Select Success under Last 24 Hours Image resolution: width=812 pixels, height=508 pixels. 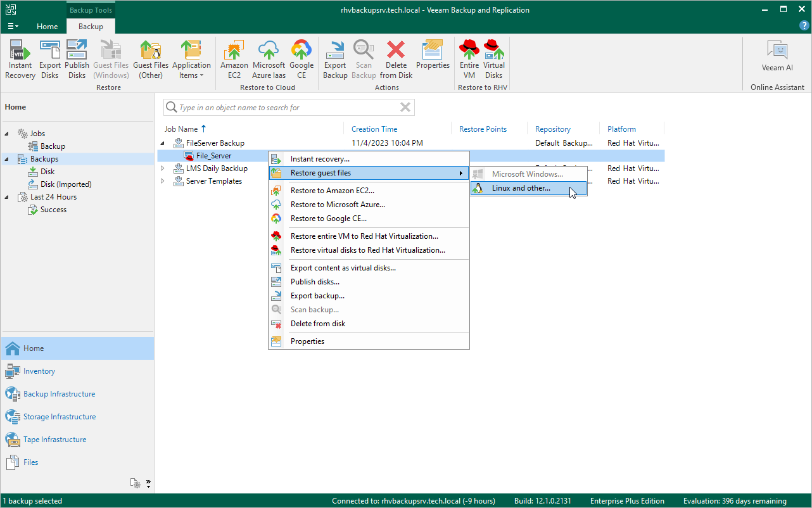click(x=48, y=210)
